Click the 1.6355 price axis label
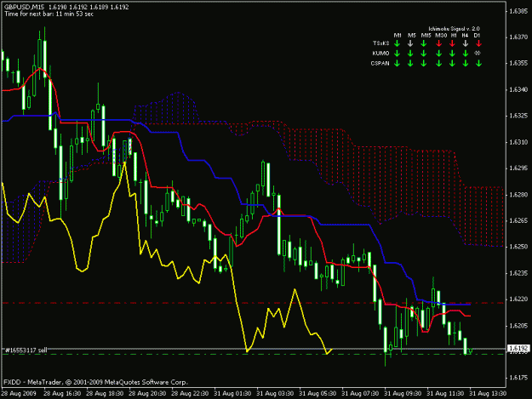Image resolution: width=532 pixels, height=399 pixels. coord(518,63)
